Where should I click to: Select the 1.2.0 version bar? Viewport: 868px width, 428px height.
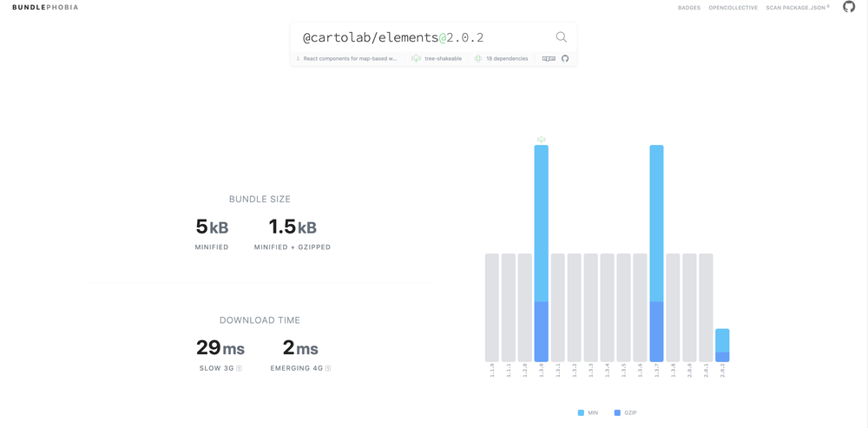point(525,307)
